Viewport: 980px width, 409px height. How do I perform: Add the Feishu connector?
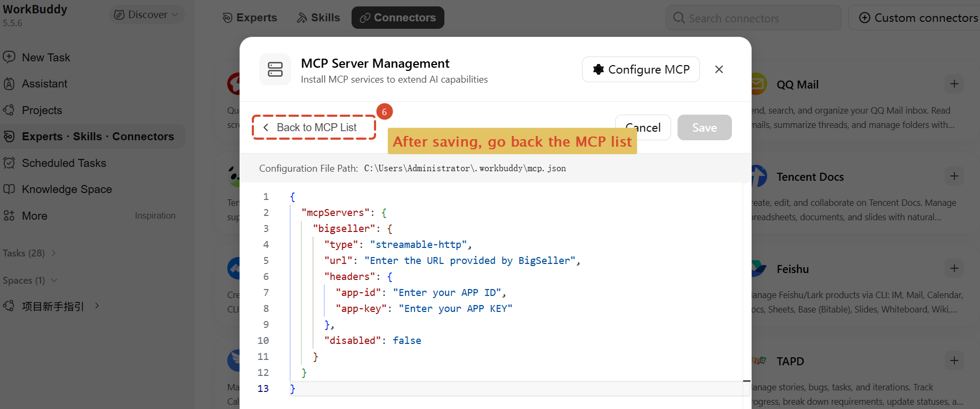coord(954,268)
